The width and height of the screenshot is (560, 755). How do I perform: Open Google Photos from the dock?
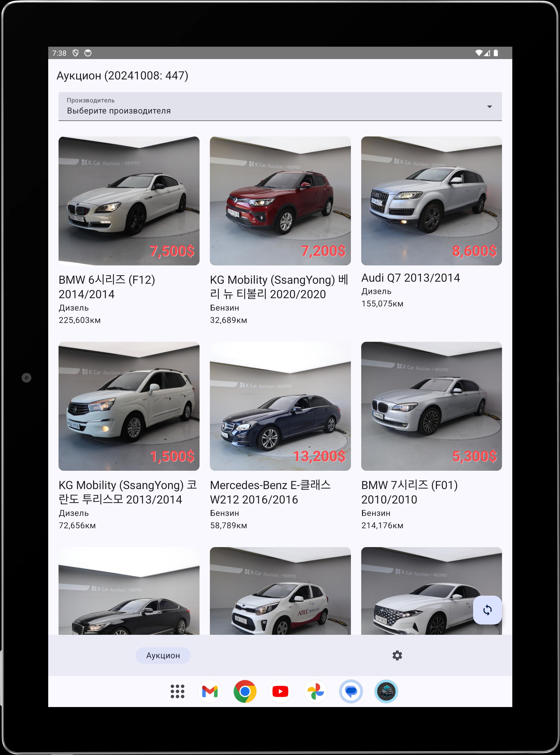[x=315, y=691]
